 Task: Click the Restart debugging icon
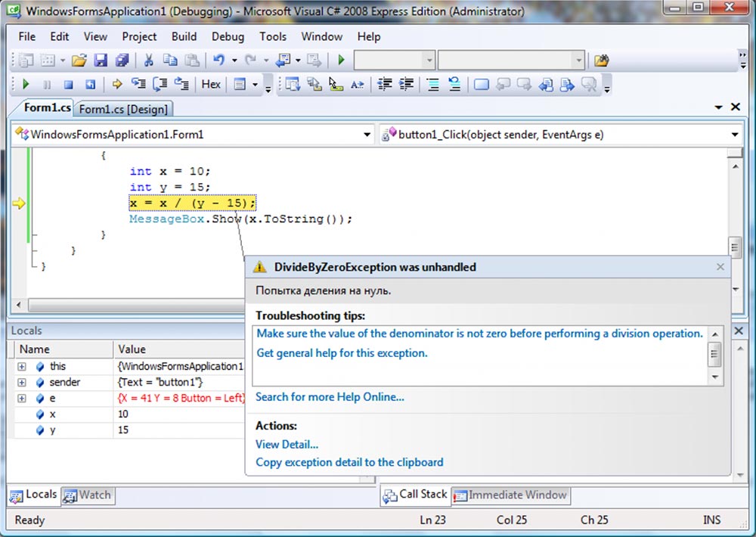coord(90,85)
